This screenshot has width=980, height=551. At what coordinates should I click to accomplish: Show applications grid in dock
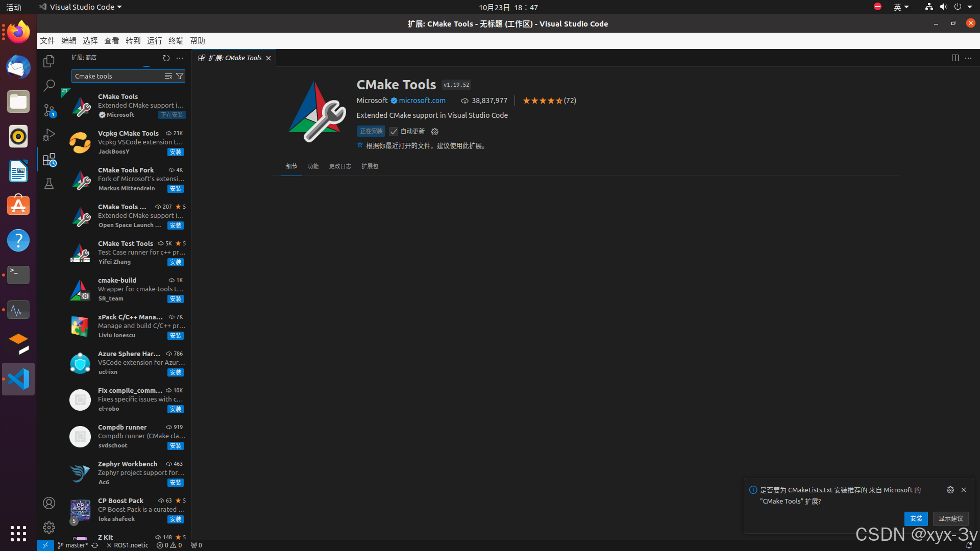[18, 534]
